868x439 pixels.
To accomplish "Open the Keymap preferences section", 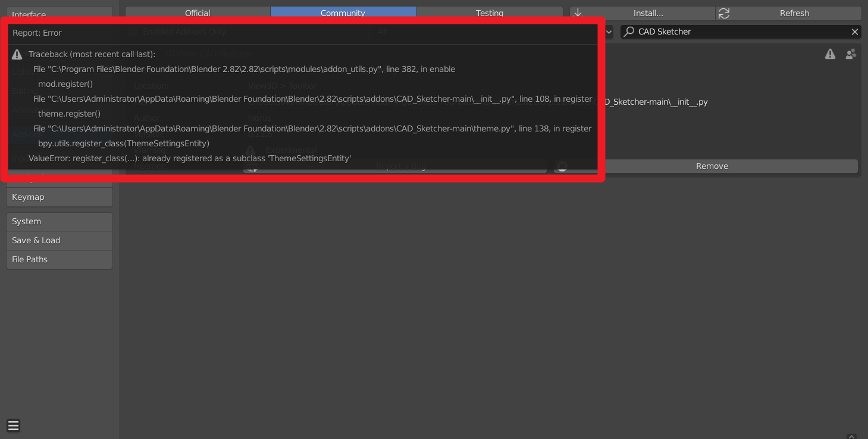I will (x=59, y=197).
